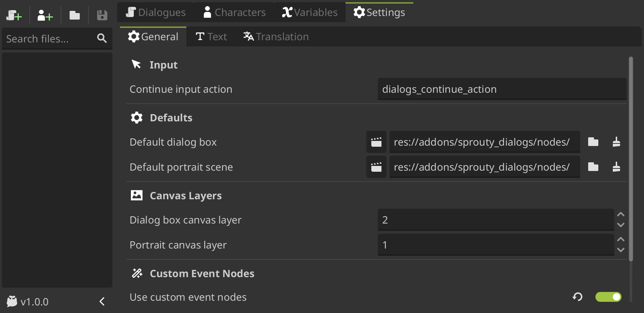Switch to the Dialogues tab
This screenshot has height=313, width=644.
[156, 12]
